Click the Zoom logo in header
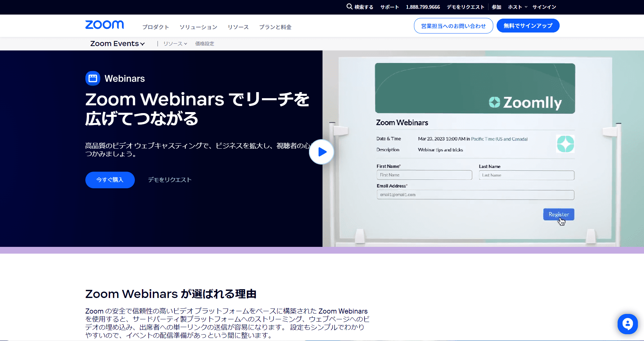Image resolution: width=644 pixels, height=341 pixels. coord(104,25)
